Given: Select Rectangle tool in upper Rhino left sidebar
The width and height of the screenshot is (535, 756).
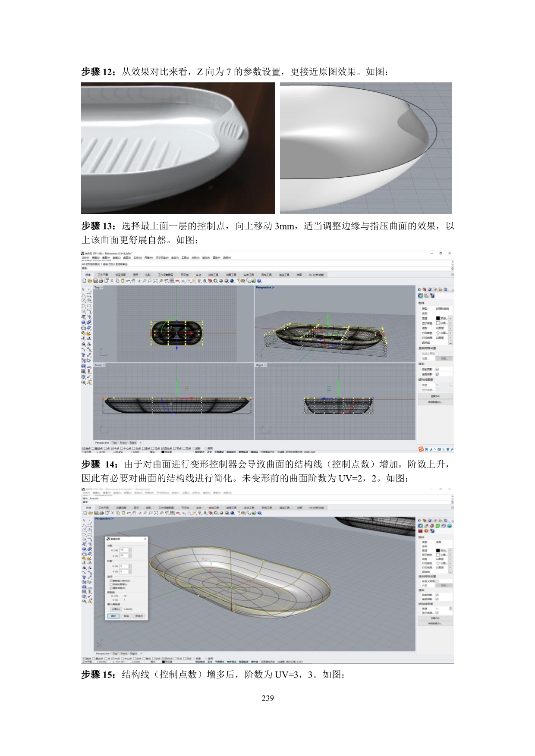Looking at the screenshot, I should [89, 306].
